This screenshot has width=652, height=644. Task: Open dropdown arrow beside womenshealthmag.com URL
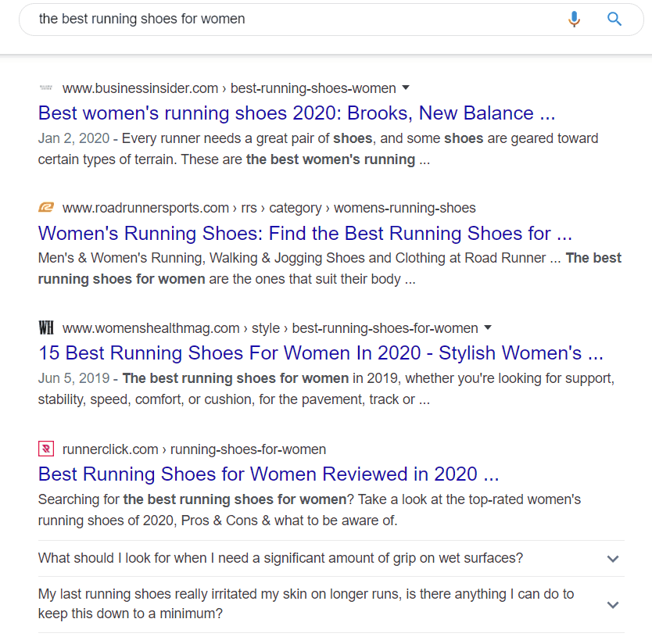click(488, 327)
